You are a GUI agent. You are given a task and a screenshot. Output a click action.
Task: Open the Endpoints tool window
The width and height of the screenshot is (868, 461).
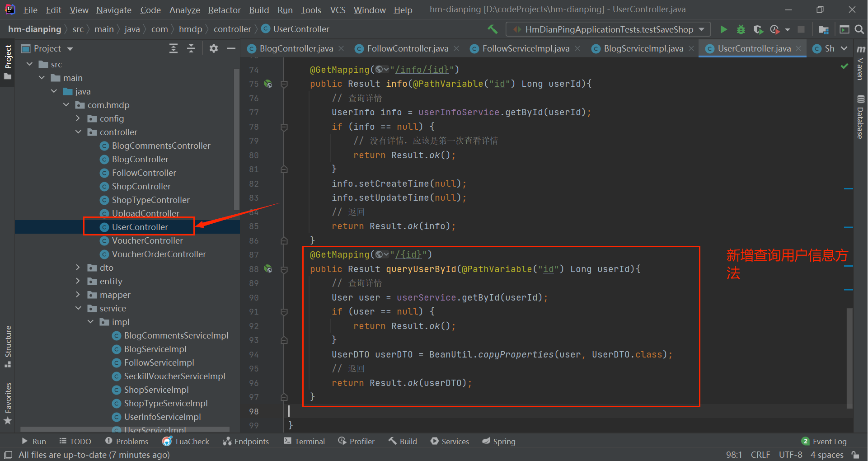pos(246,442)
